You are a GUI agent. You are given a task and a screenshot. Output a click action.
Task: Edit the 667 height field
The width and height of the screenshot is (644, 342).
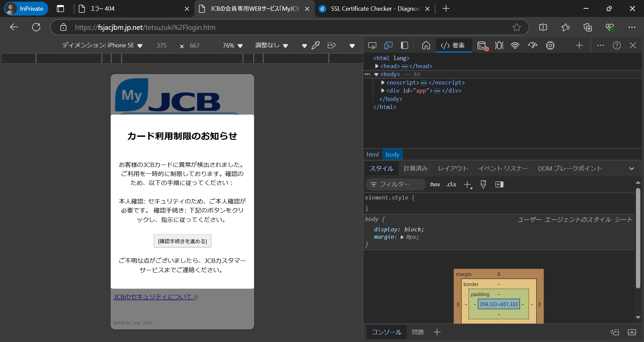pyautogui.click(x=195, y=46)
